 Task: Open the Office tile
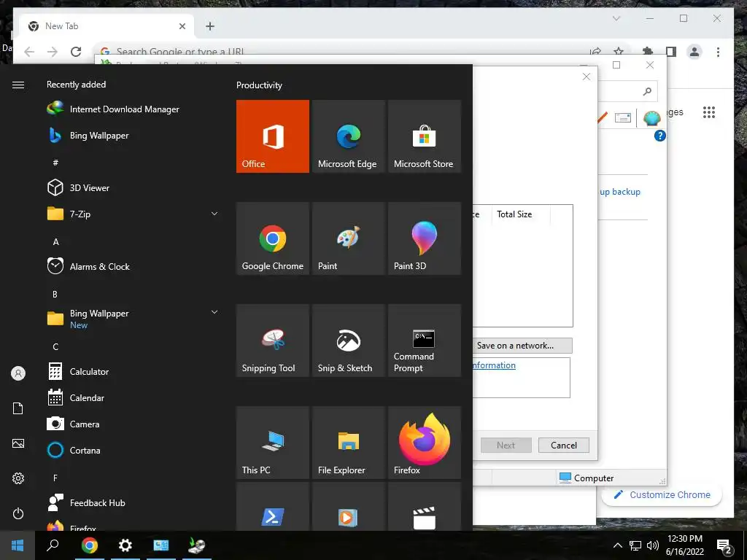[273, 136]
